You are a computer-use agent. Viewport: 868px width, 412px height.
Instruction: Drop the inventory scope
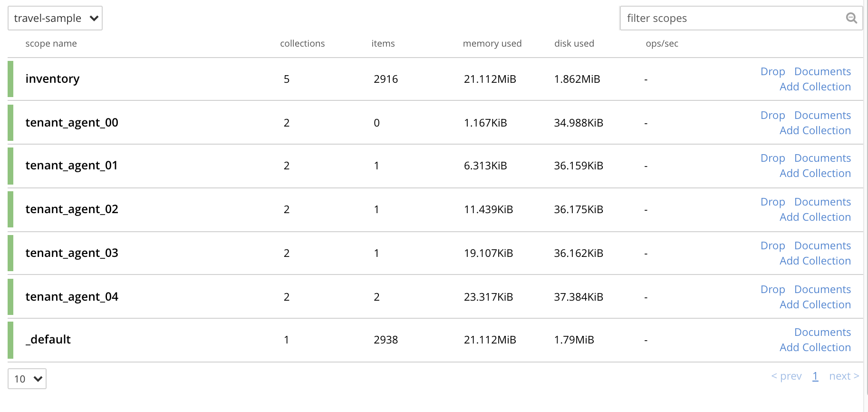772,71
